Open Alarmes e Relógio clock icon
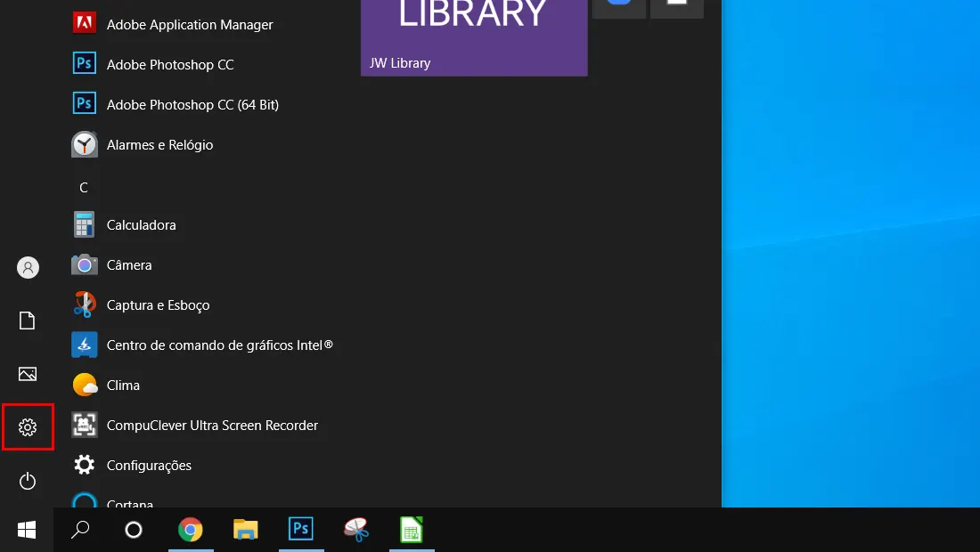The width and height of the screenshot is (980, 552). tap(85, 144)
